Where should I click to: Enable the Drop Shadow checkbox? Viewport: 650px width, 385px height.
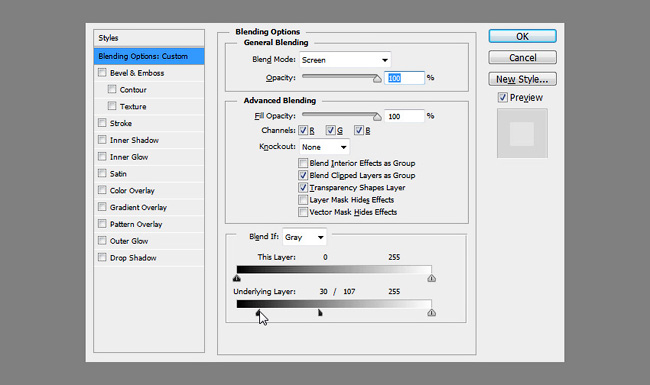click(x=102, y=257)
